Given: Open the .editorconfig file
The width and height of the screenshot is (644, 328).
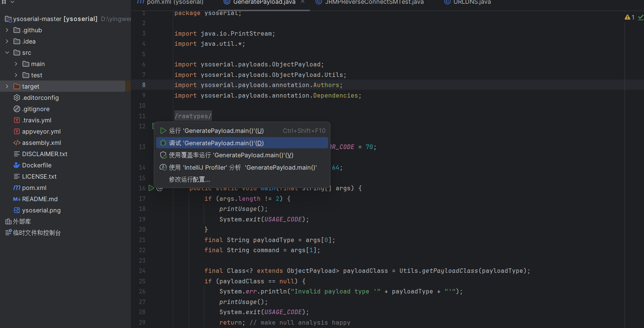Looking at the screenshot, I should coord(41,98).
